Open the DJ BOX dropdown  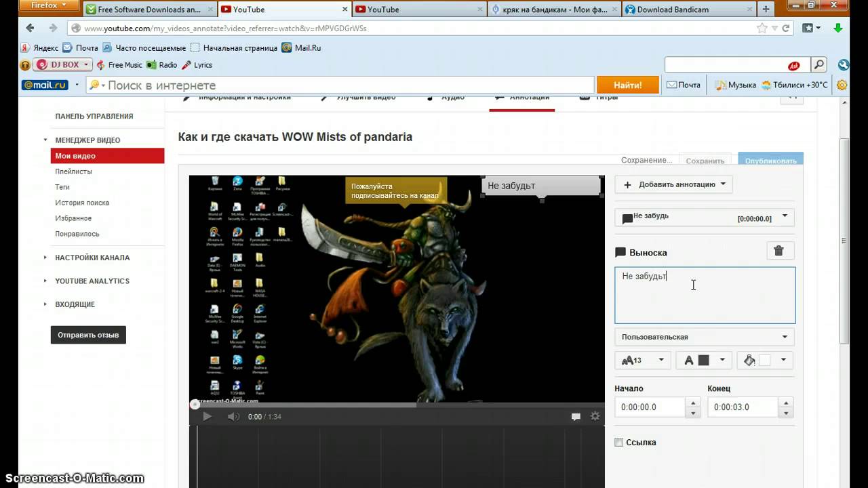(x=62, y=65)
